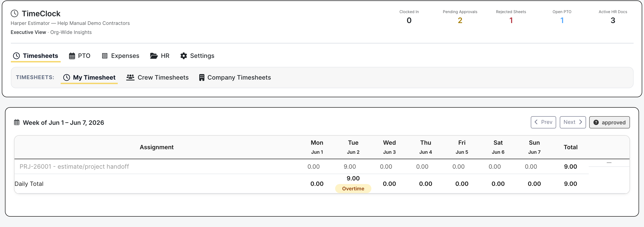This screenshot has height=227, width=644.
Task: Click the My Timesheet clock icon
Action: point(67,77)
